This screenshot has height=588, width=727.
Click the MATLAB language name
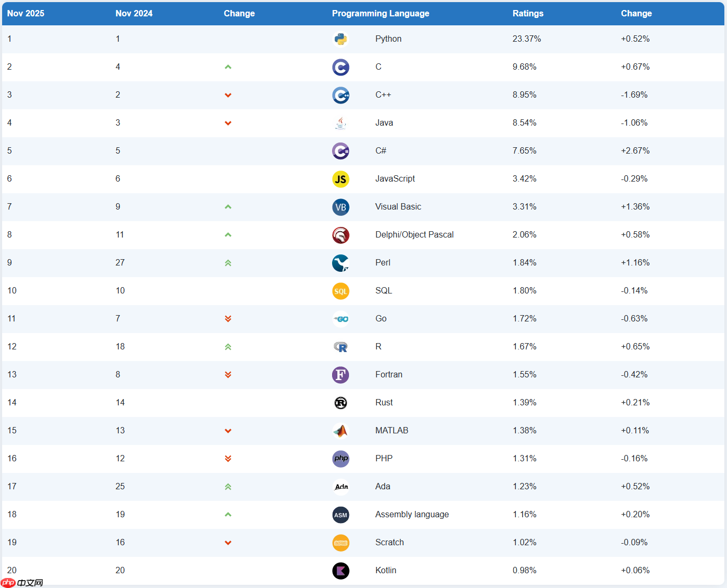point(391,431)
